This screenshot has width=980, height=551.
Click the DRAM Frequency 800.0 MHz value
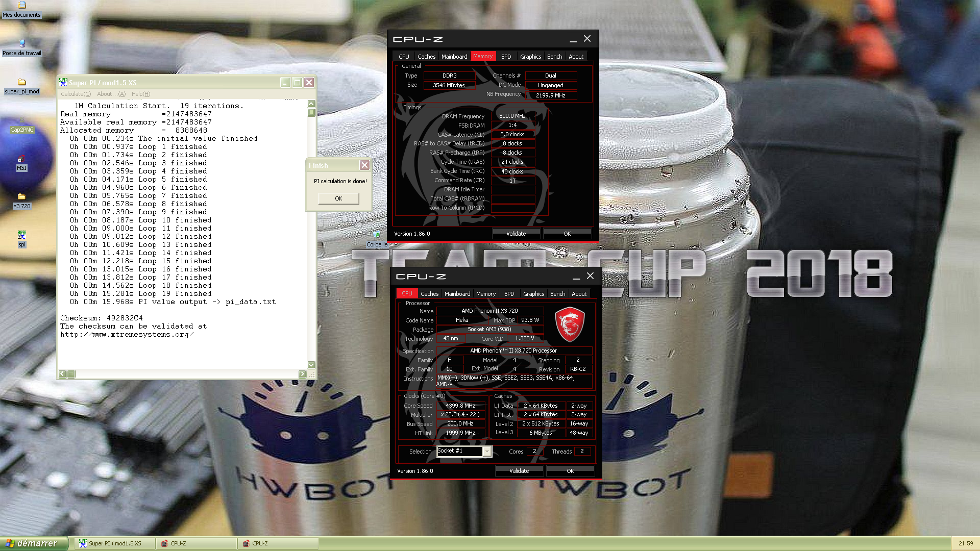512,116
